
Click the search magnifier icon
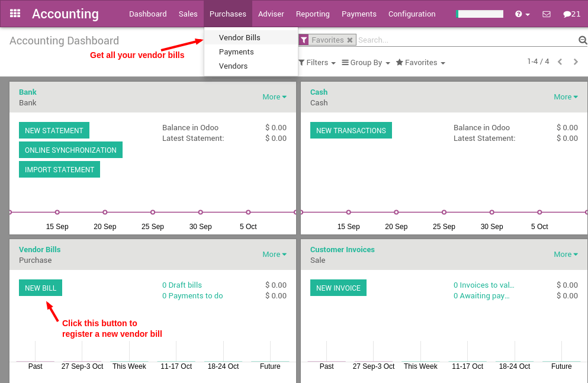point(582,40)
